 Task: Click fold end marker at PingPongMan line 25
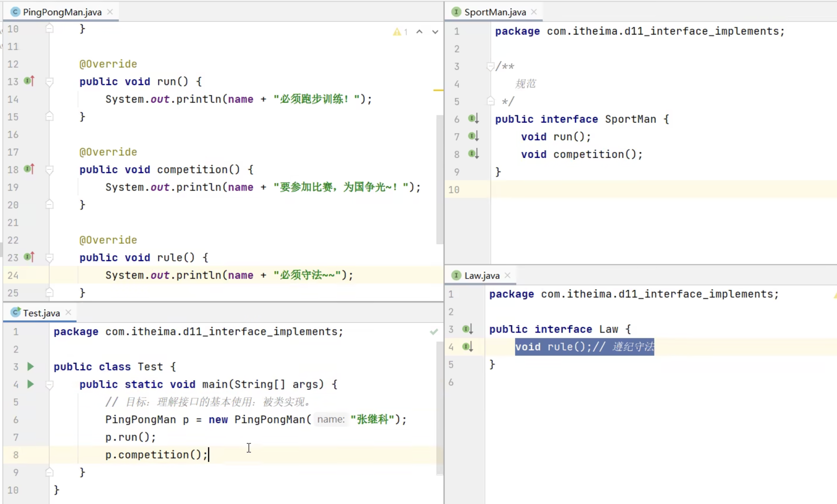[x=49, y=292]
